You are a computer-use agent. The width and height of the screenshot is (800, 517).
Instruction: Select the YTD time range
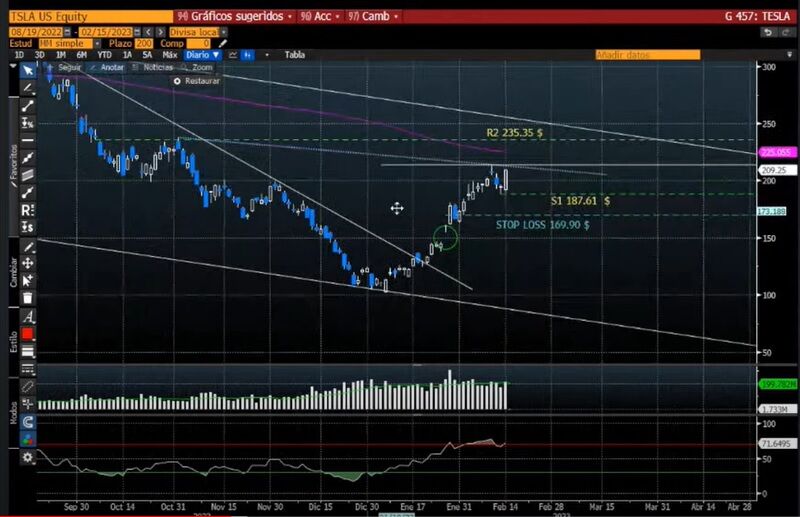coord(105,55)
